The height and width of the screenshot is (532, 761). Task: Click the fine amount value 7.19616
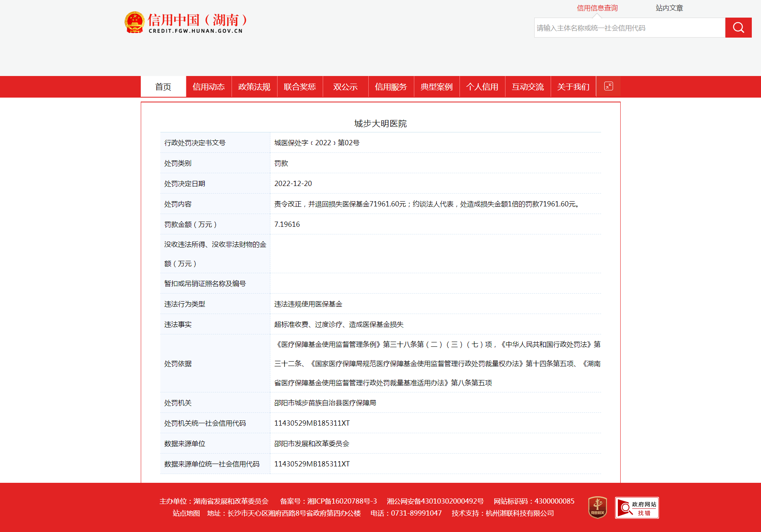point(287,224)
